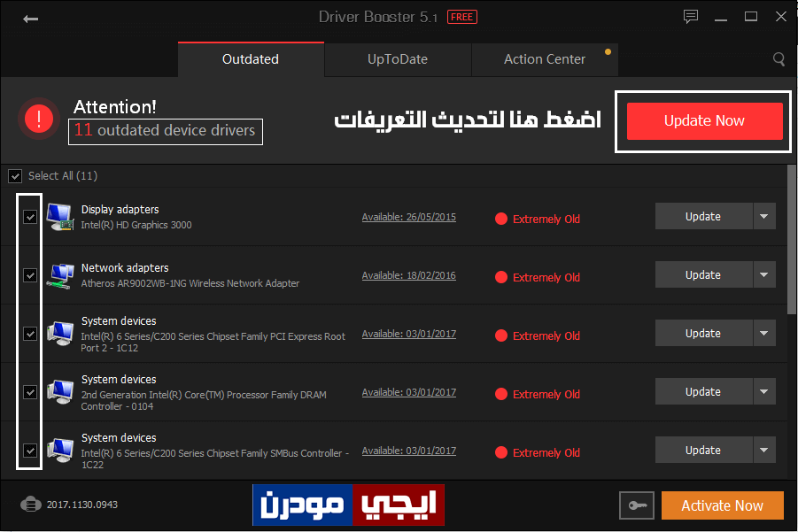Image resolution: width=798 pixels, height=532 pixels.
Task: Click the driver list vertical scrollbar
Action: tap(792, 239)
